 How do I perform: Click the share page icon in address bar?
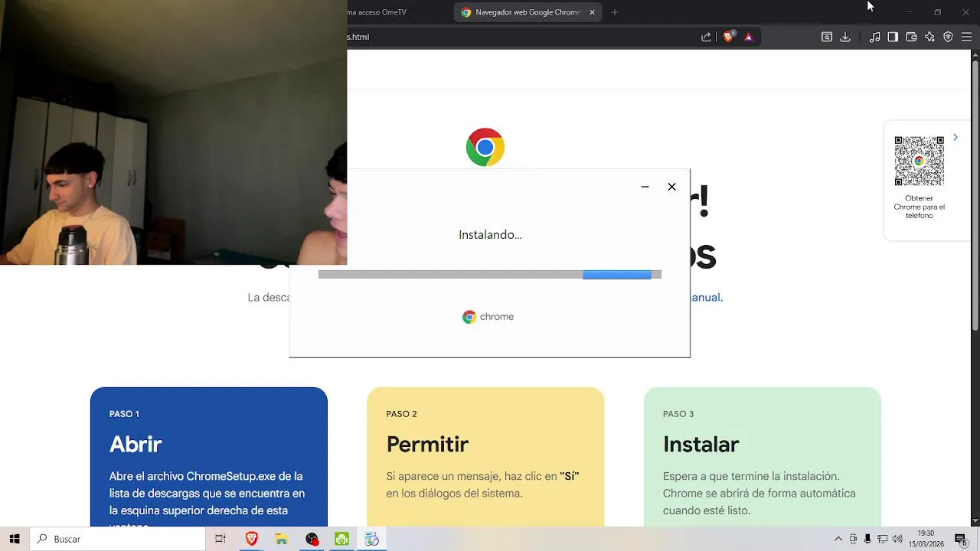point(706,37)
